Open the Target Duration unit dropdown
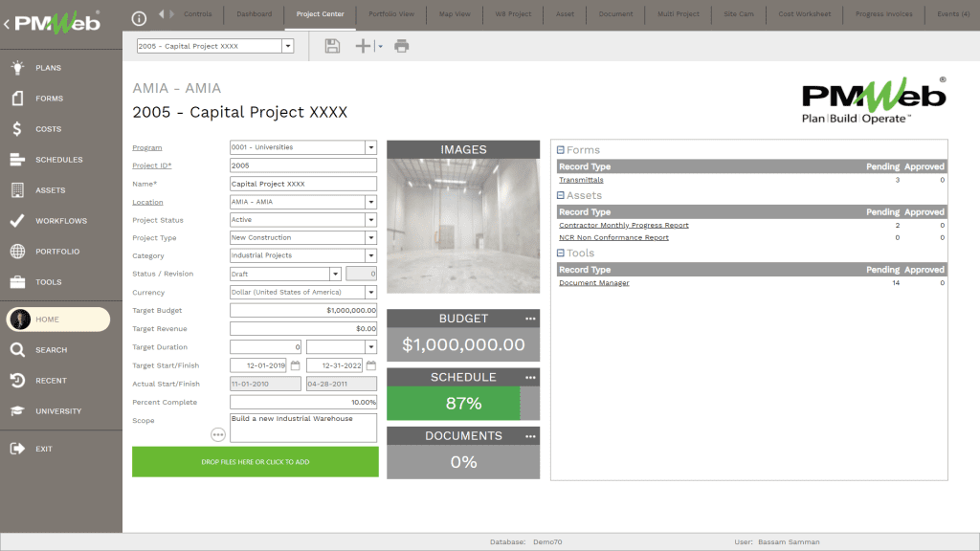Image resolution: width=980 pixels, height=551 pixels. [x=371, y=346]
